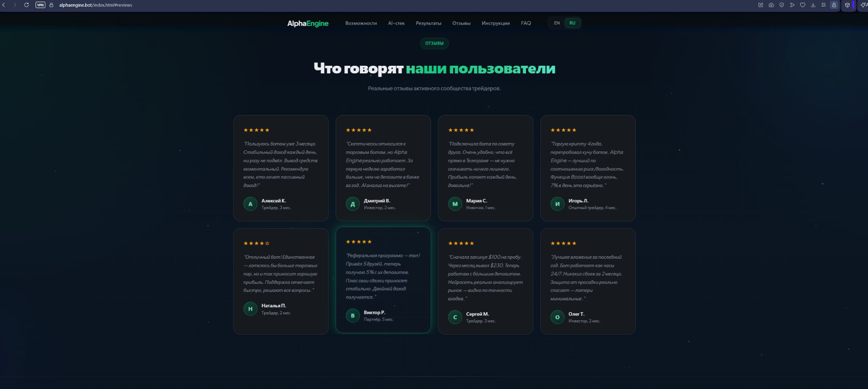Click the Дмитрий В. avatar circle

[x=353, y=204]
